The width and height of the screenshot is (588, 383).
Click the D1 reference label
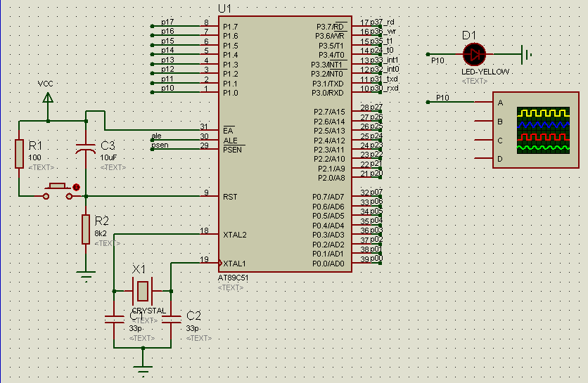tap(469, 36)
